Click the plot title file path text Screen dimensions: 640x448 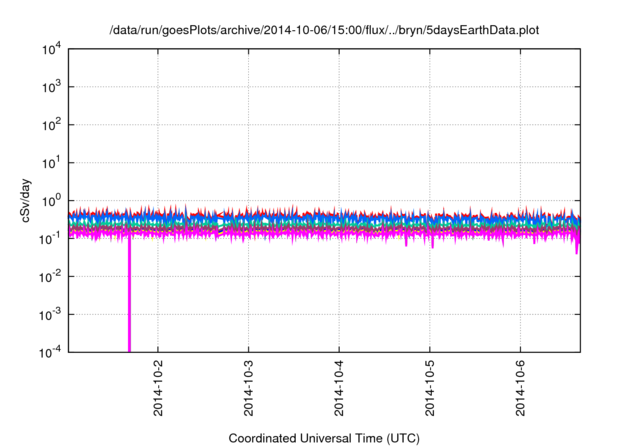(x=324, y=30)
